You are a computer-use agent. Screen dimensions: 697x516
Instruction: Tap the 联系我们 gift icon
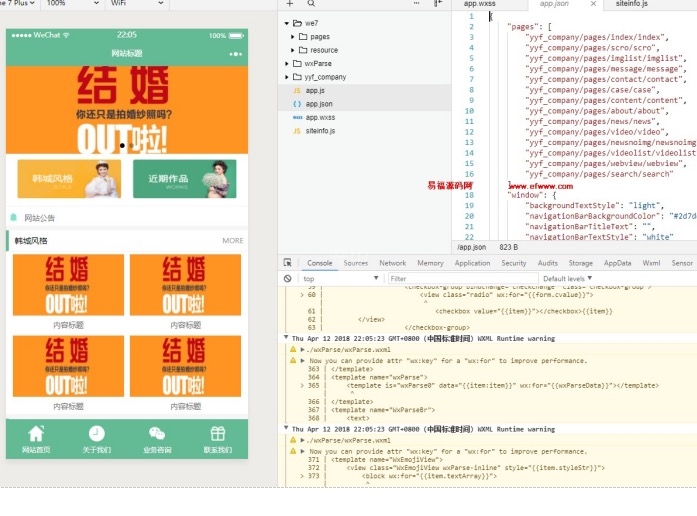click(x=217, y=434)
